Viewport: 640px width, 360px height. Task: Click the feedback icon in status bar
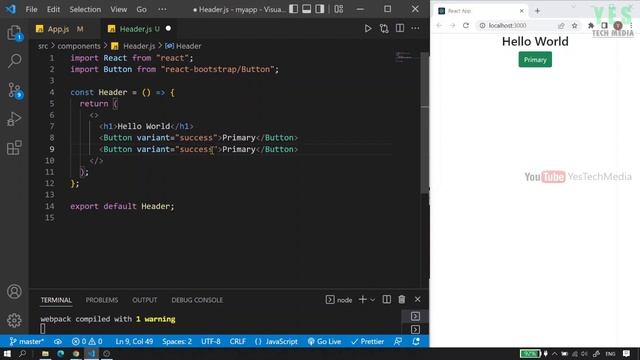tap(398, 342)
